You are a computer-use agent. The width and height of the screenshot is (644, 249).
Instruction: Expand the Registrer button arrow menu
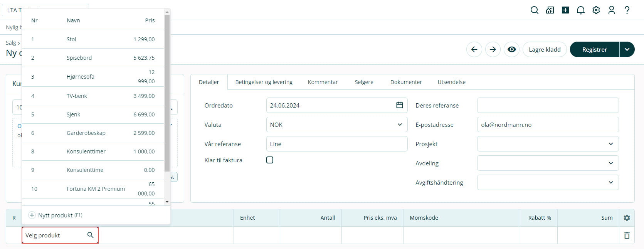627,49
